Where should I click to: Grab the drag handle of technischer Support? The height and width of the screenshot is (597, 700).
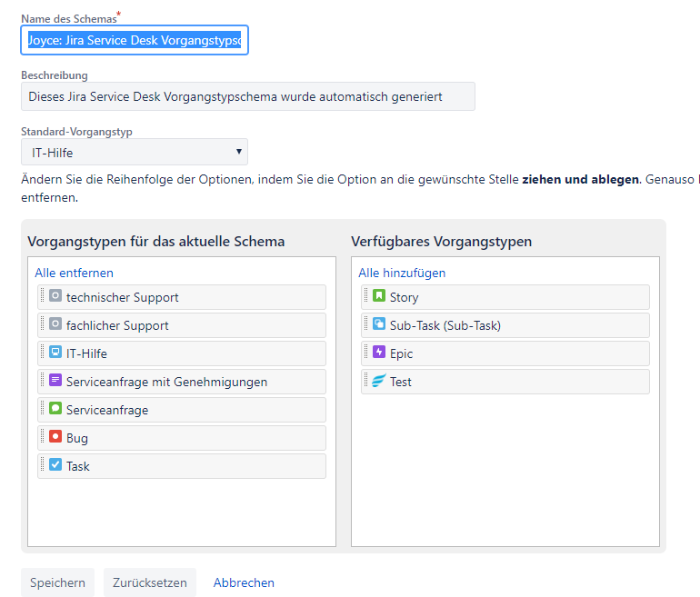pyautogui.click(x=43, y=295)
